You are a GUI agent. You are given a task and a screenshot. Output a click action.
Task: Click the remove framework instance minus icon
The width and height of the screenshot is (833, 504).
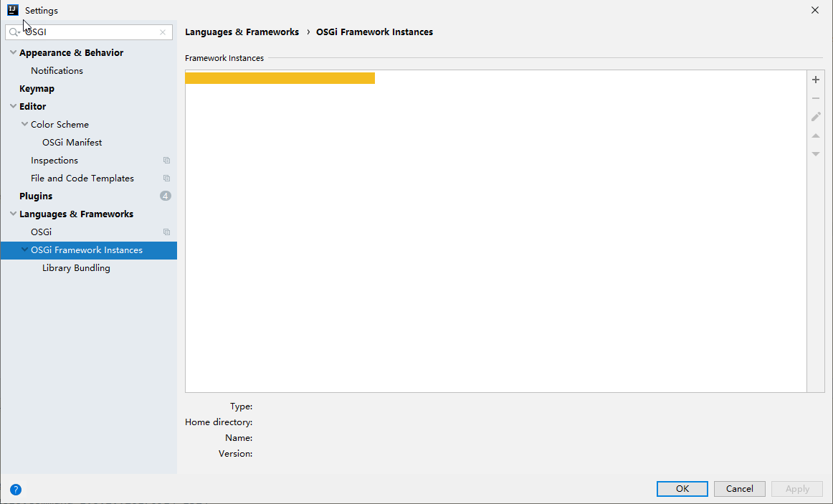[816, 98]
